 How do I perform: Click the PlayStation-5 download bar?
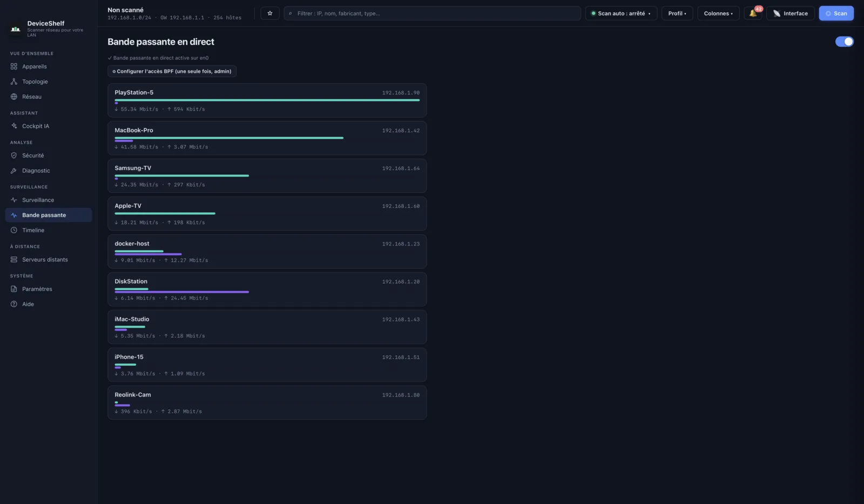pyautogui.click(x=267, y=100)
